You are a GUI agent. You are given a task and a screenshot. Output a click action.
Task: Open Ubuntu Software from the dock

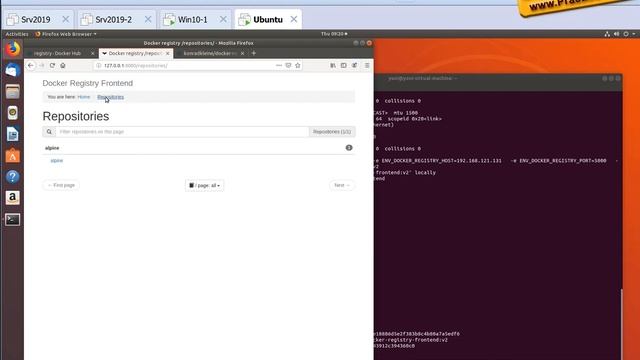[x=13, y=156]
